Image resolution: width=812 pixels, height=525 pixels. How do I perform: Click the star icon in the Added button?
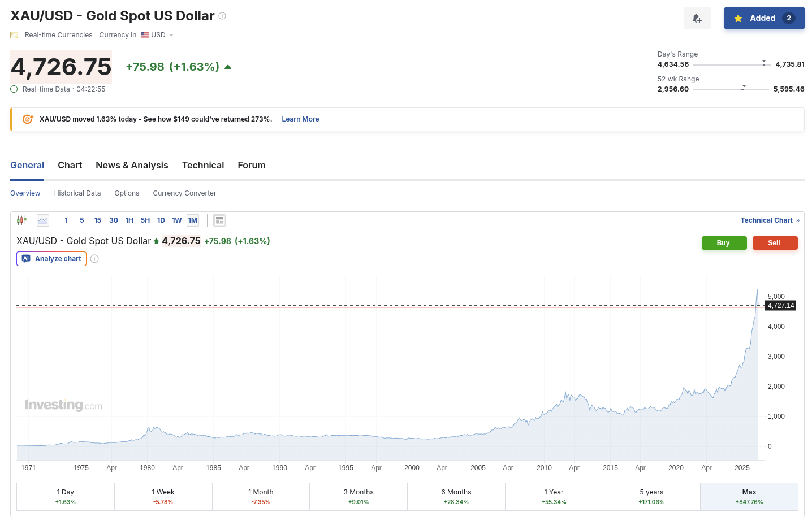[738, 18]
